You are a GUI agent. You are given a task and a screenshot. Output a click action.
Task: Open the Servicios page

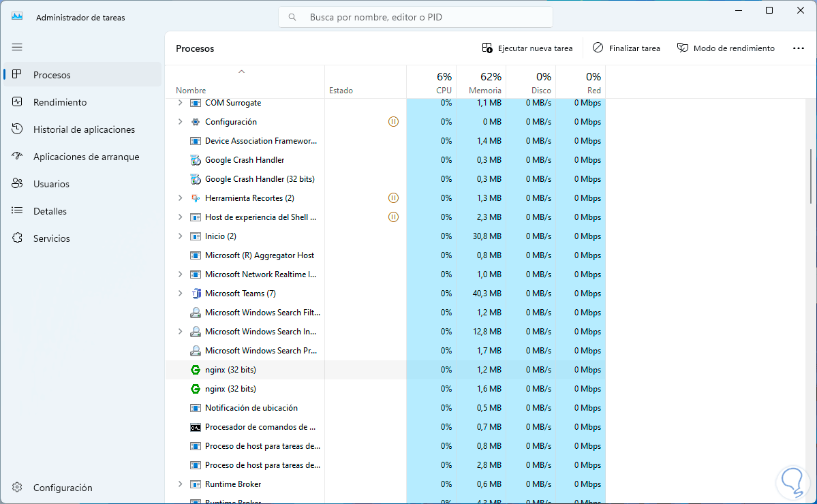coord(52,238)
